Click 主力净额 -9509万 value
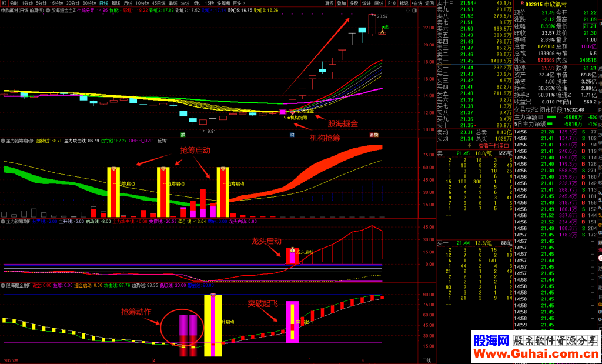The width and height of the screenshot is (602, 364). point(573,116)
